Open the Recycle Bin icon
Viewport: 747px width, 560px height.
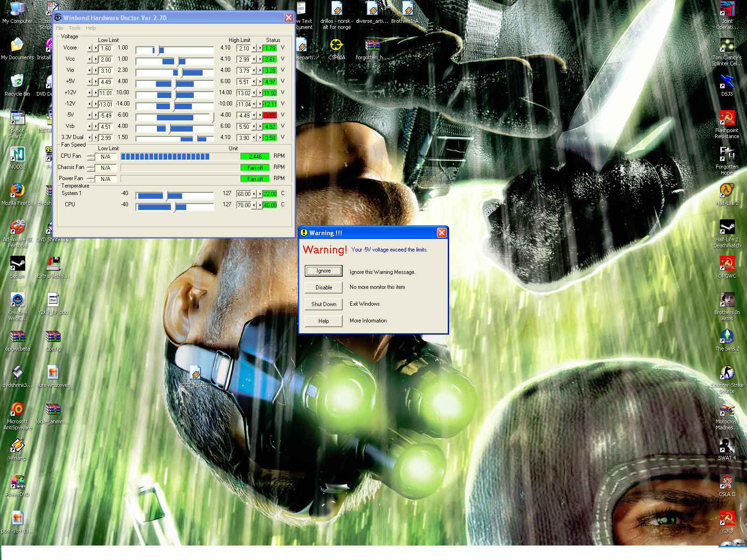17,85
